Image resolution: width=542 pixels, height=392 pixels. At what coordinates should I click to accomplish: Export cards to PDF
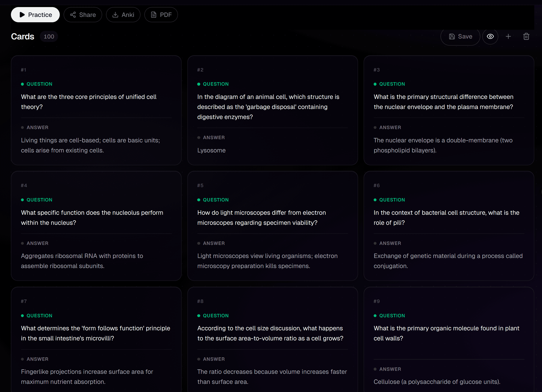[x=161, y=15]
